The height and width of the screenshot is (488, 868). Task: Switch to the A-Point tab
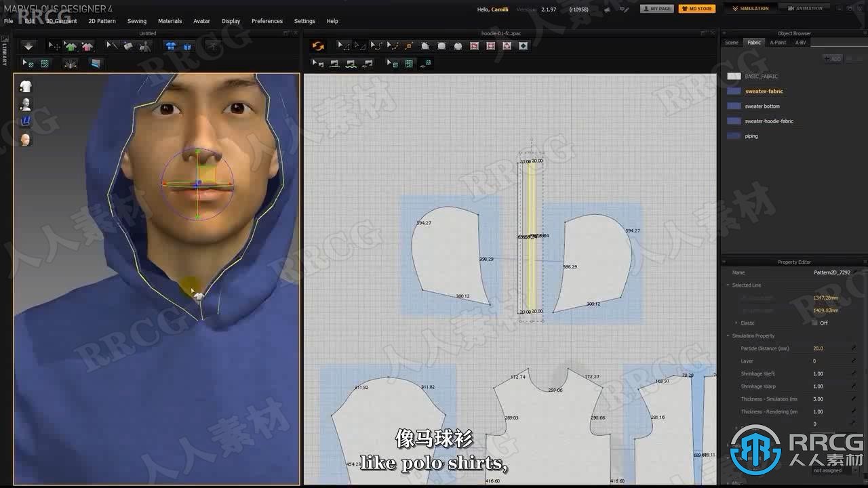pyautogui.click(x=778, y=43)
